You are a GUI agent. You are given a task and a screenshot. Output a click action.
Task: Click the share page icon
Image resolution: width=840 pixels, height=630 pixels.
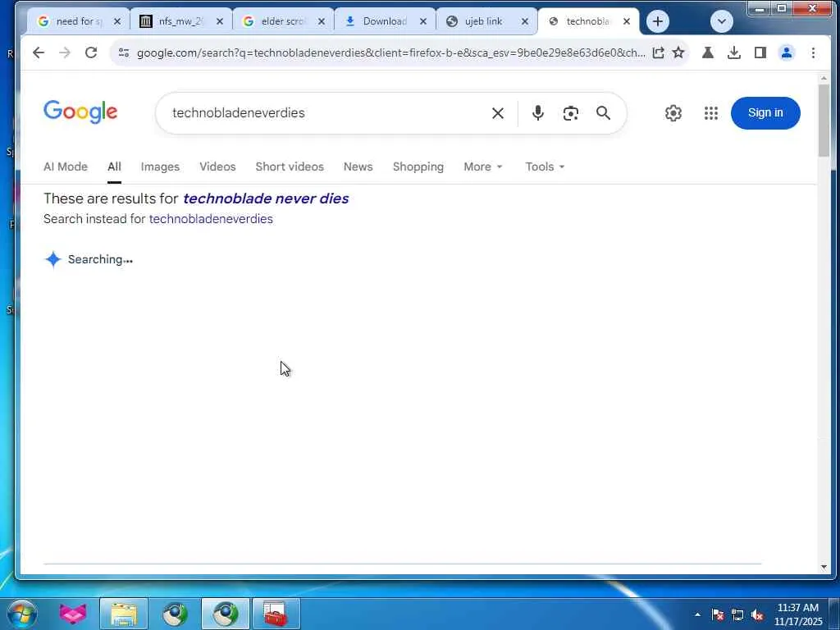(x=658, y=52)
